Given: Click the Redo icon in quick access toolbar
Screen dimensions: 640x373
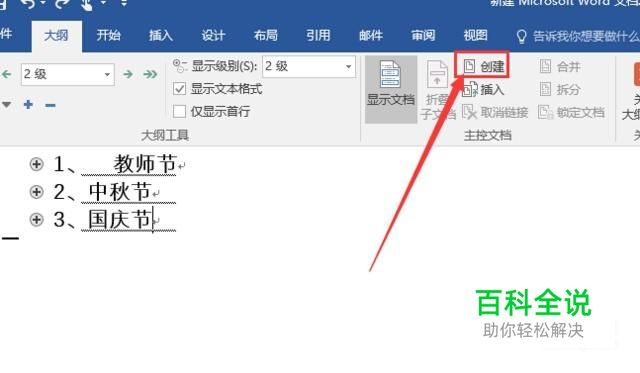Looking at the screenshot, I should [62, 3].
